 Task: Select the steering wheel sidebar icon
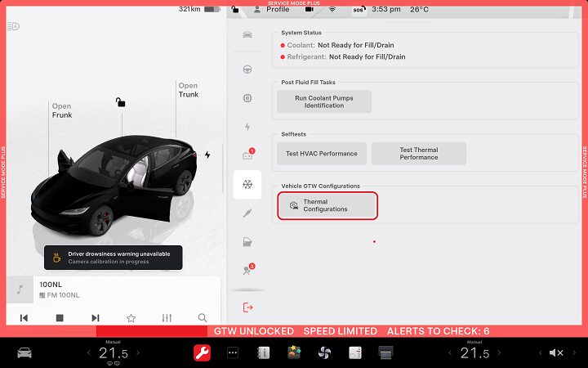coord(247,70)
